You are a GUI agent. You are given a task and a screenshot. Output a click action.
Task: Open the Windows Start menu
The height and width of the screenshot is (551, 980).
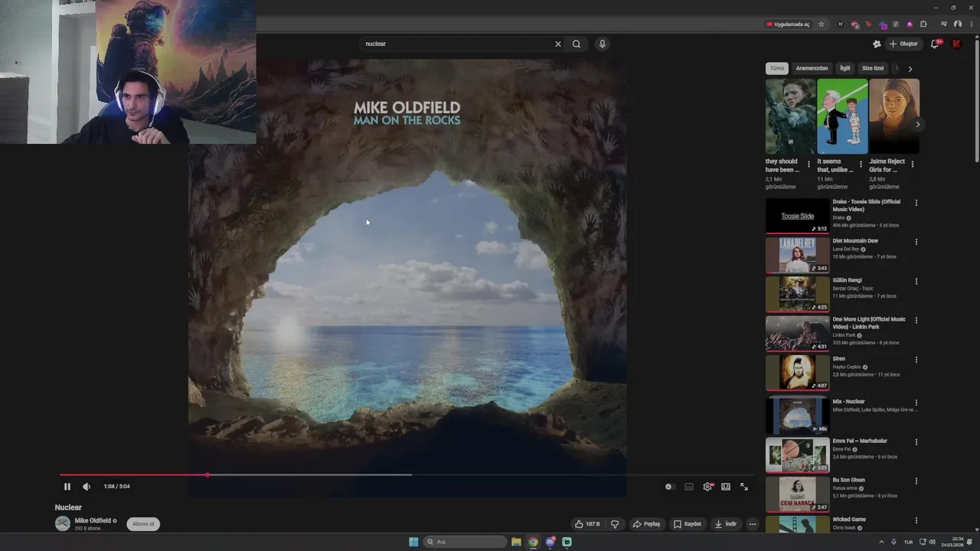pos(413,542)
